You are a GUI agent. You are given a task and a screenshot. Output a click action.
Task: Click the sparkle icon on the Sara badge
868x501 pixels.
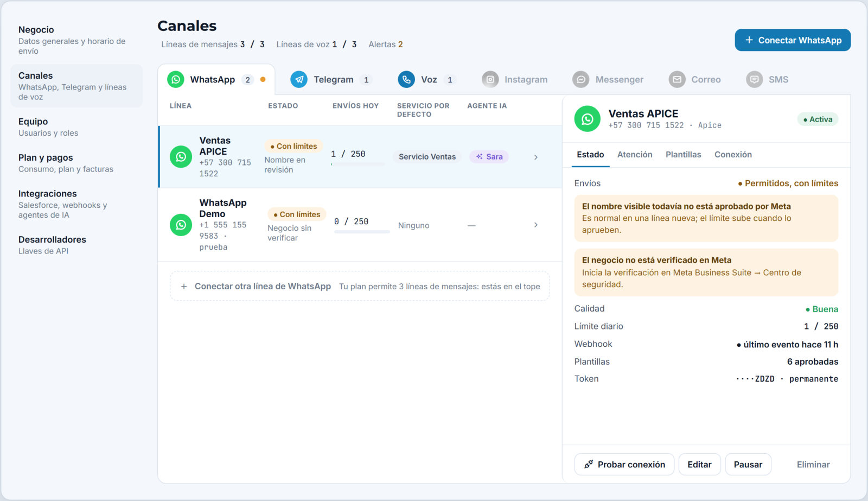[479, 157]
